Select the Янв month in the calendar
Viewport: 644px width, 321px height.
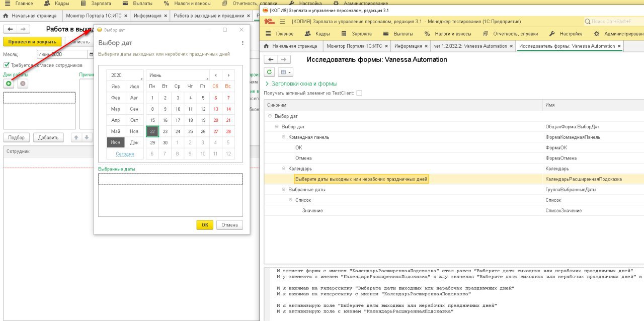[x=116, y=87]
